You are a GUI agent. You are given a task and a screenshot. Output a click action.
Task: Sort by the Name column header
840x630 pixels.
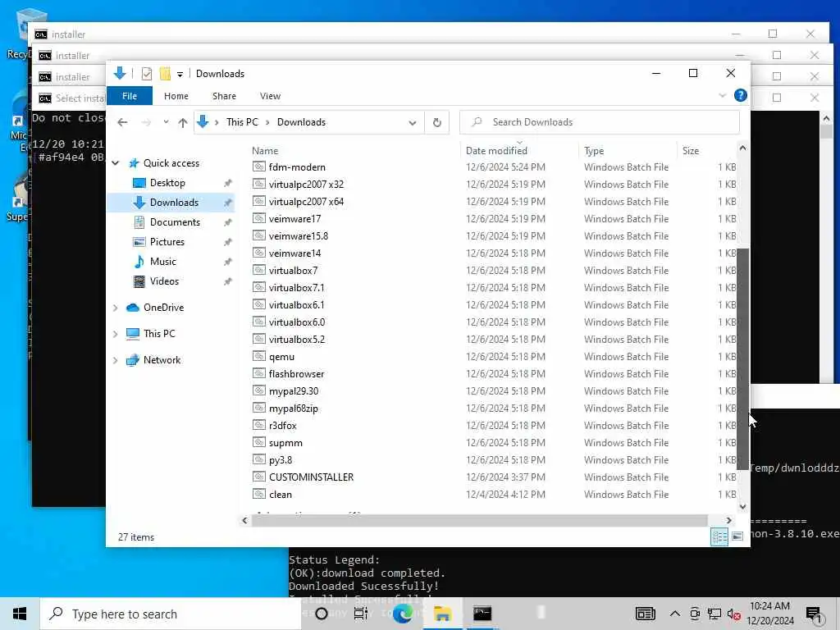coord(265,151)
